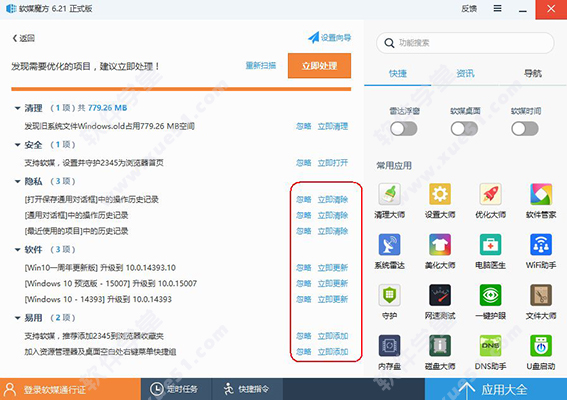Launch 文件大师 icon
Image resolution: width=567 pixels, height=400 pixels.
[x=541, y=295]
